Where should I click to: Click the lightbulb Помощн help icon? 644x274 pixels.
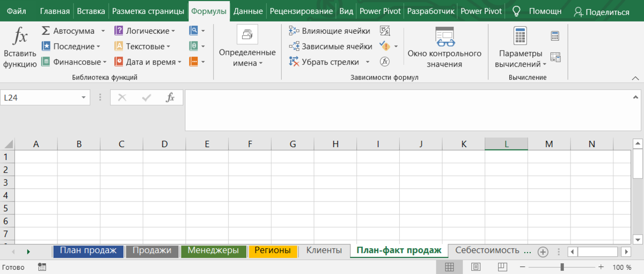(516, 11)
